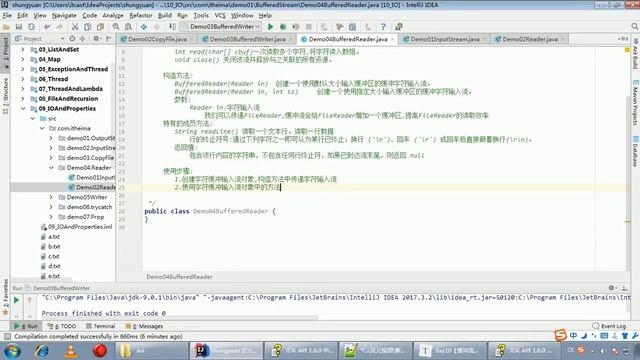Switch to Demo02Reader.java tab
The image size is (640, 360).
click(x=530, y=39)
